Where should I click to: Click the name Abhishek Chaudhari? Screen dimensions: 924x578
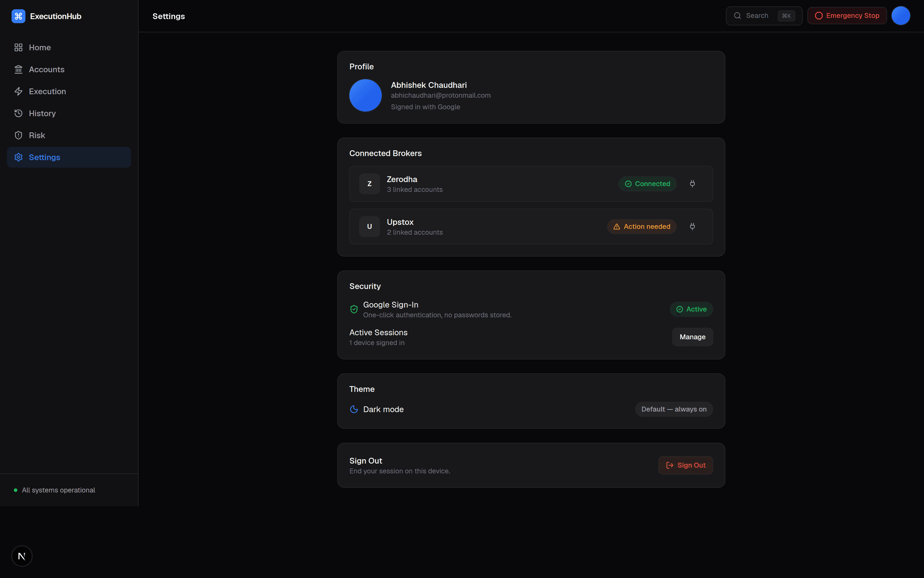(429, 85)
